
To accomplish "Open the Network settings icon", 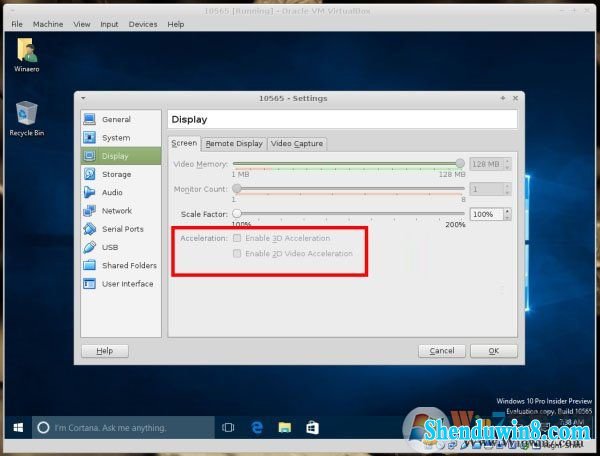I will click(90, 210).
